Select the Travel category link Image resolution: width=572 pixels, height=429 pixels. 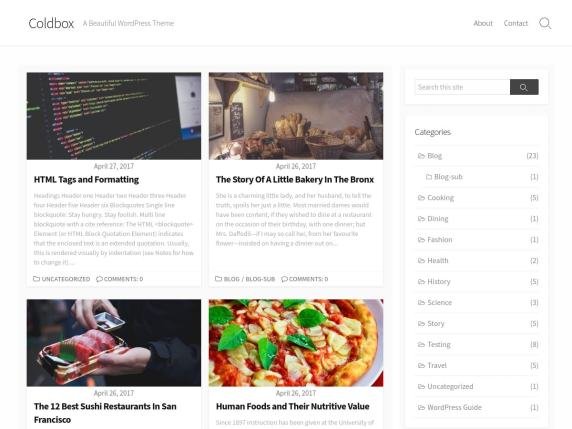point(437,366)
